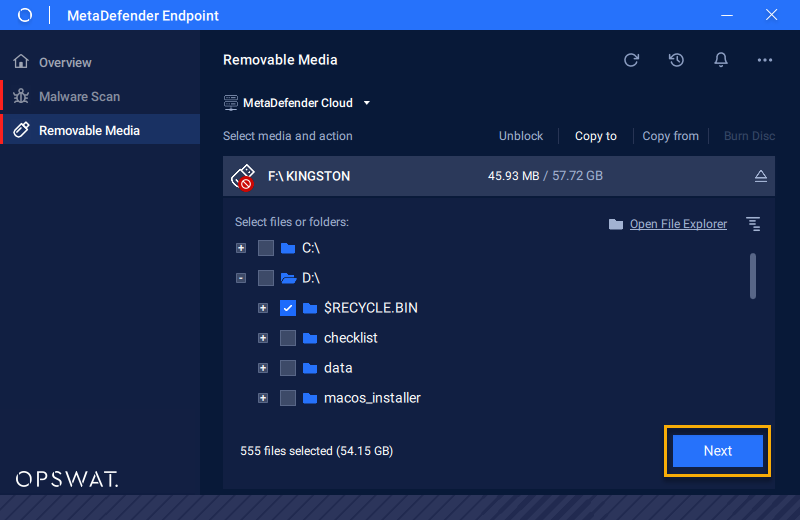
Task: Select Removable Media in sidebar
Action: (x=100, y=130)
